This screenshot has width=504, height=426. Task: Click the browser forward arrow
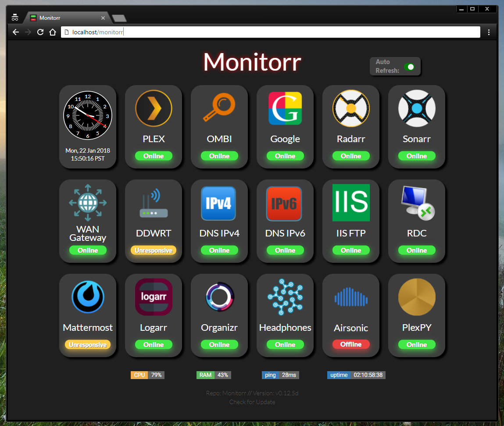(28, 32)
